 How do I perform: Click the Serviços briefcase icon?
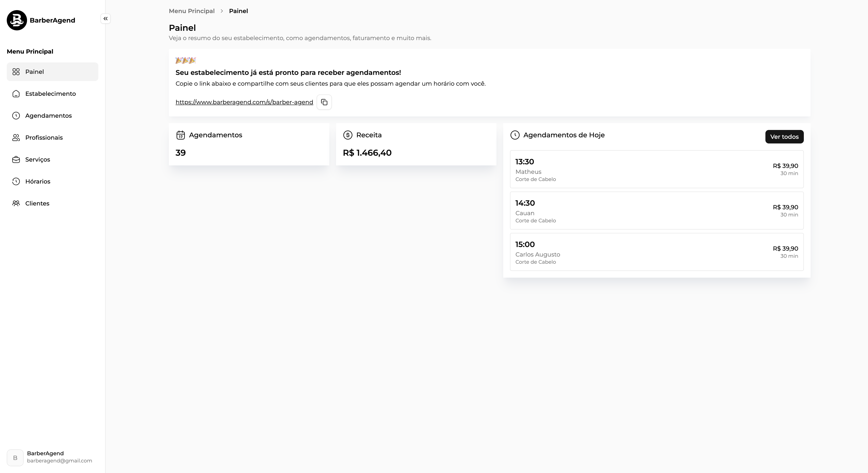pyautogui.click(x=16, y=159)
